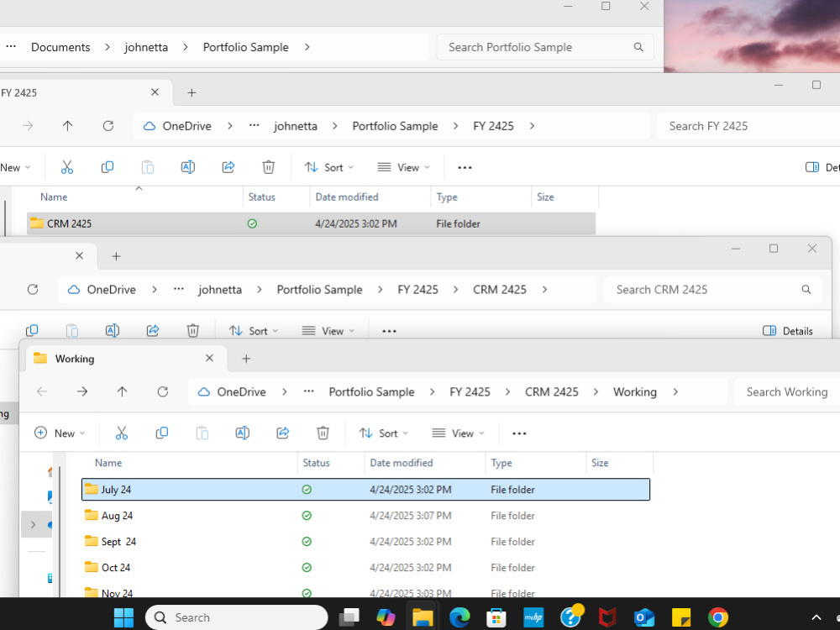This screenshot has width=840, height=630.
Task: Open New dropdown in Working window
Action: (60, 433)
